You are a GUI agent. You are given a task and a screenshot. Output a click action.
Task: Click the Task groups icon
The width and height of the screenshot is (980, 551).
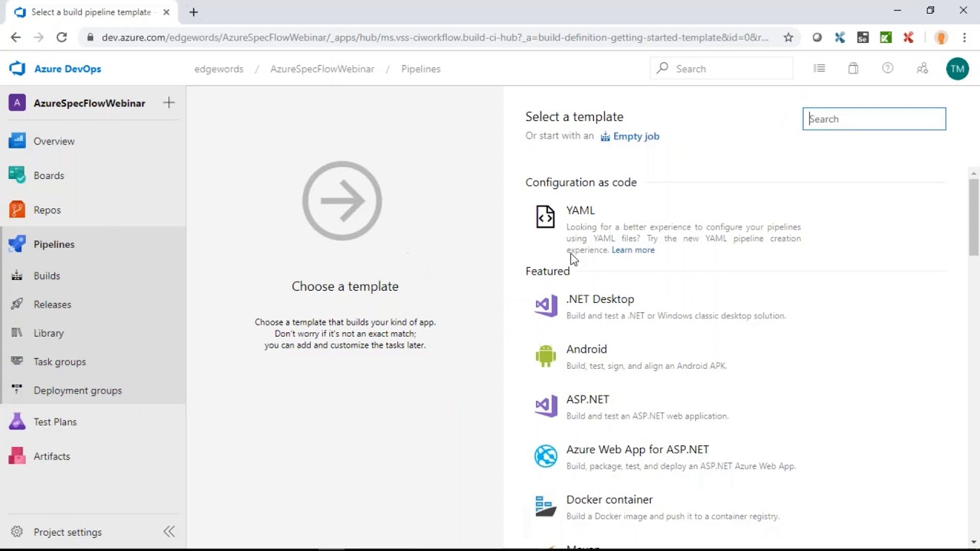(17, 361)
